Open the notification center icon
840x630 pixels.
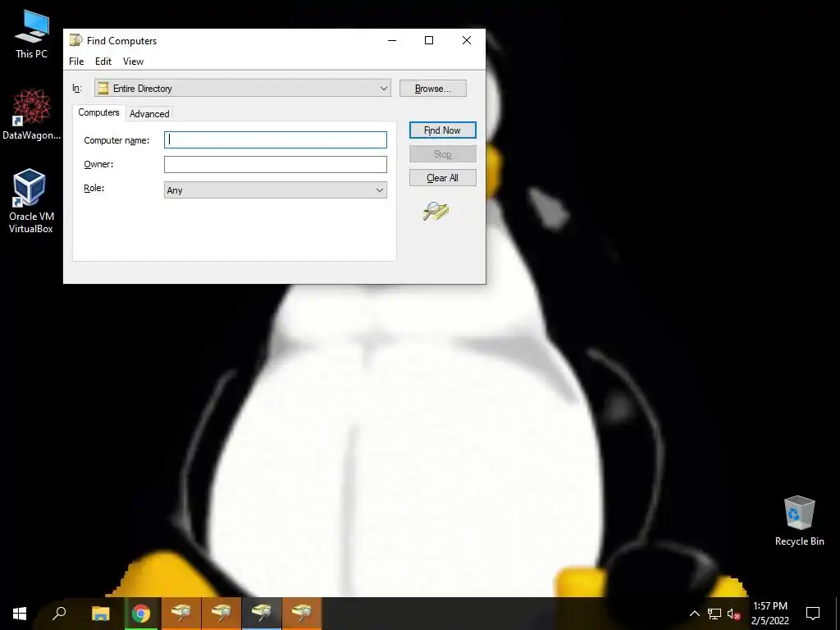[x=813, y=614]
